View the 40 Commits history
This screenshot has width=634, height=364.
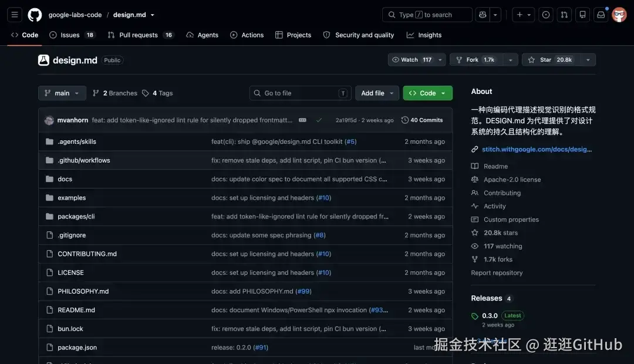(x=422, y=120)
